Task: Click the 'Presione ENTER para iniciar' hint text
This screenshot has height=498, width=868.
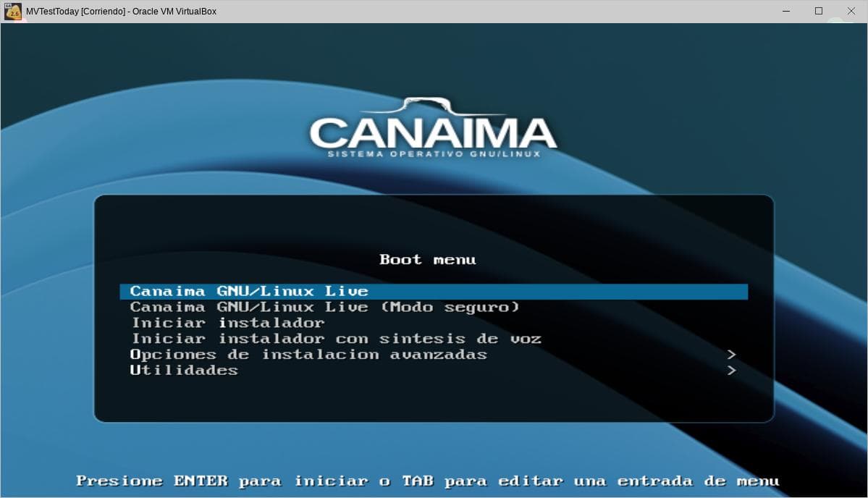Action: click(222, 481)
